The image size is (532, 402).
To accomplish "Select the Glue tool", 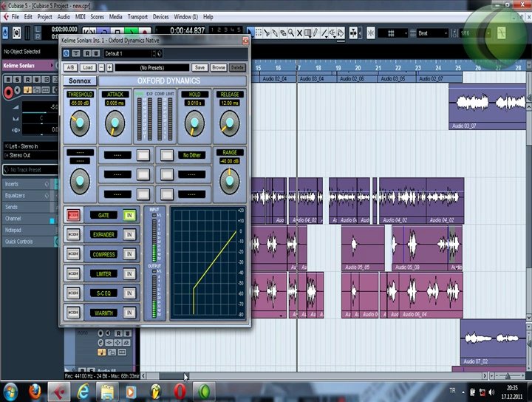I will (x=275, y=33).
